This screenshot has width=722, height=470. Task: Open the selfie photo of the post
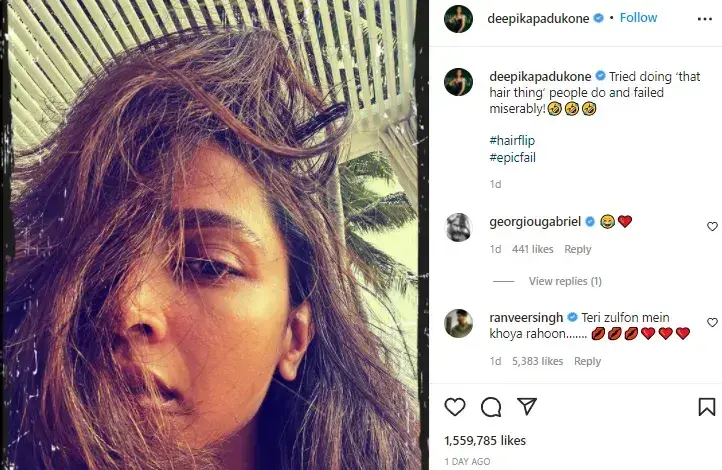coord(214,235)
